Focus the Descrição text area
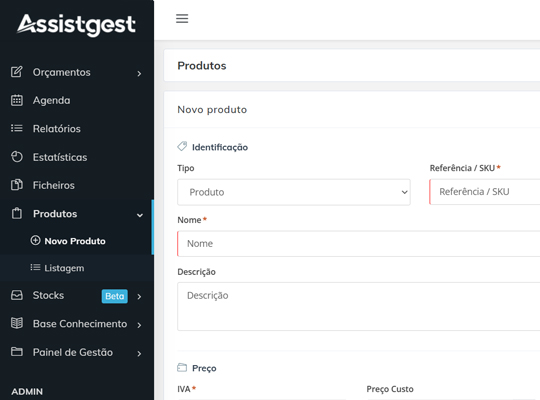The height and width of the screenshot is (400, 540). point(359,307)
